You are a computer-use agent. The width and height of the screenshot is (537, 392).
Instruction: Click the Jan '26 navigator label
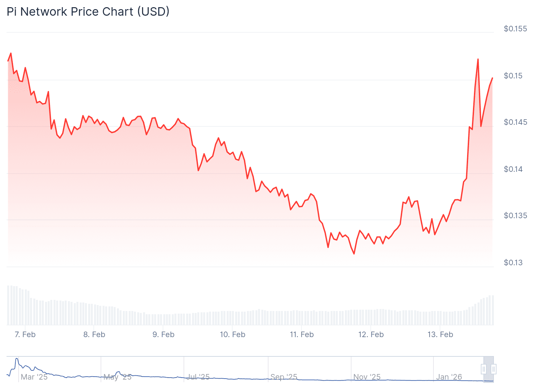[x=449, y=377]
